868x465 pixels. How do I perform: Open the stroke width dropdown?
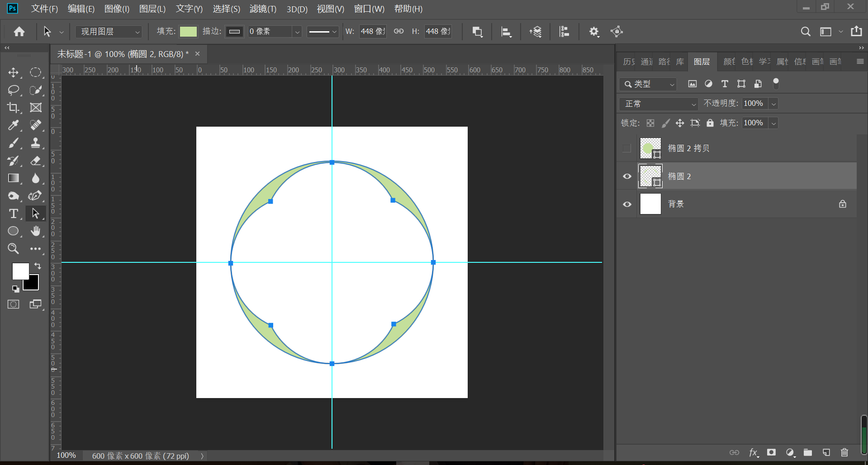pos(297,32)
